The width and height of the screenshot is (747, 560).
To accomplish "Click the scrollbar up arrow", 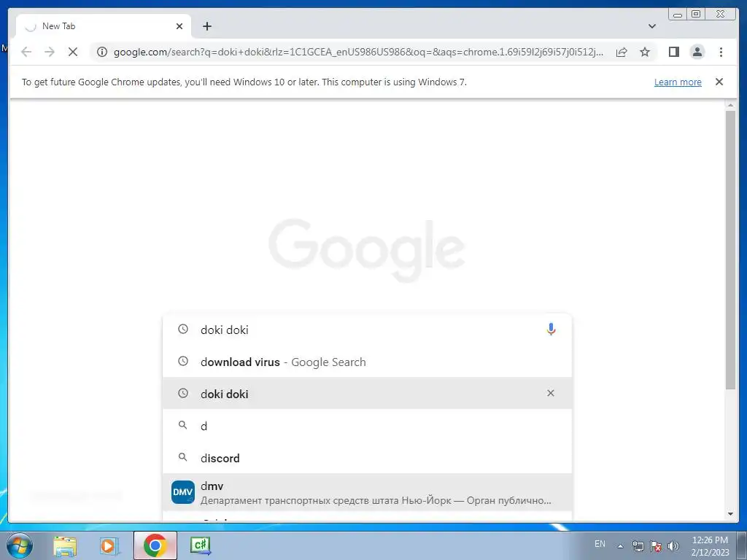I will [x=730, y=105].
